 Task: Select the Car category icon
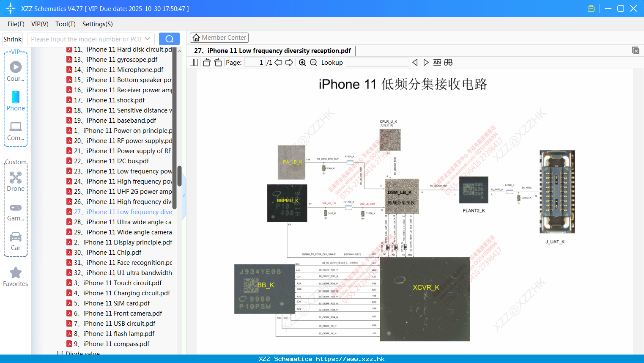16,241
